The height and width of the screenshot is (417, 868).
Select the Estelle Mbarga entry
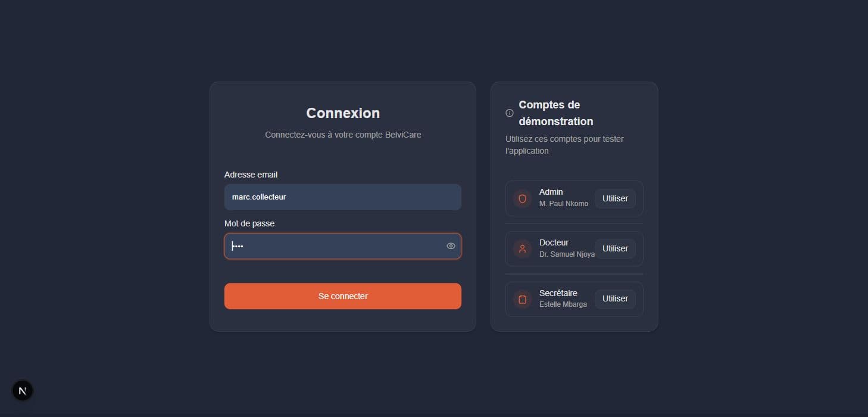point(574,299)
